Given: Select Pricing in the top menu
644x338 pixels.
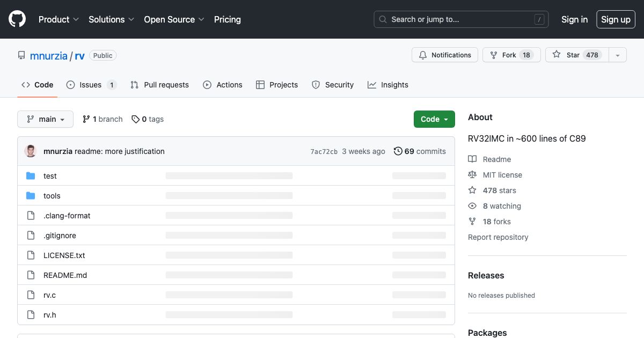Looking at the screenshot, I should [227, 19].
